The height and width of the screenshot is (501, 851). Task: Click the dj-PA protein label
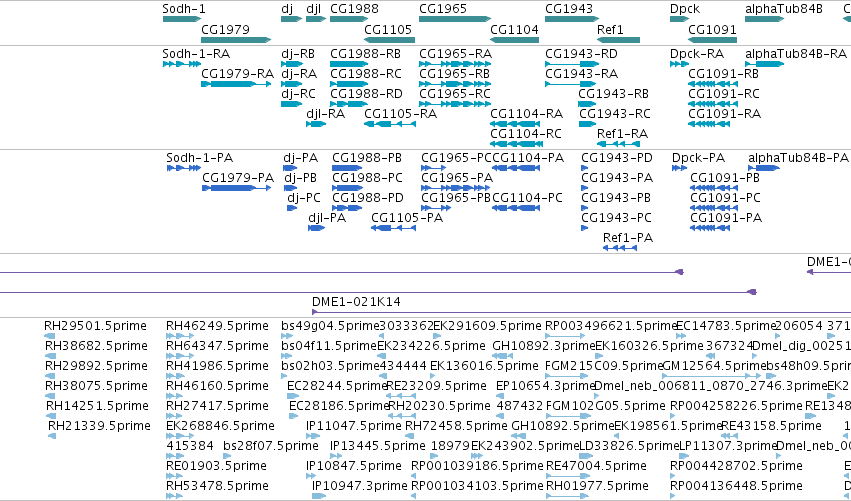[301, 158]
